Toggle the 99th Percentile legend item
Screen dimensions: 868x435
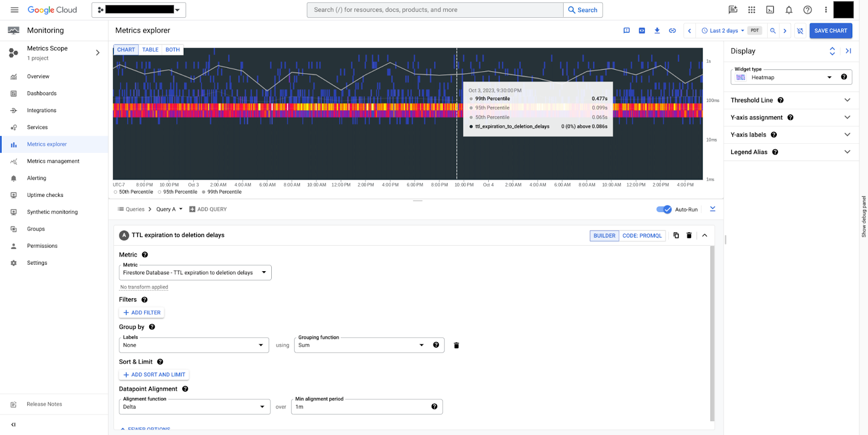221,192
